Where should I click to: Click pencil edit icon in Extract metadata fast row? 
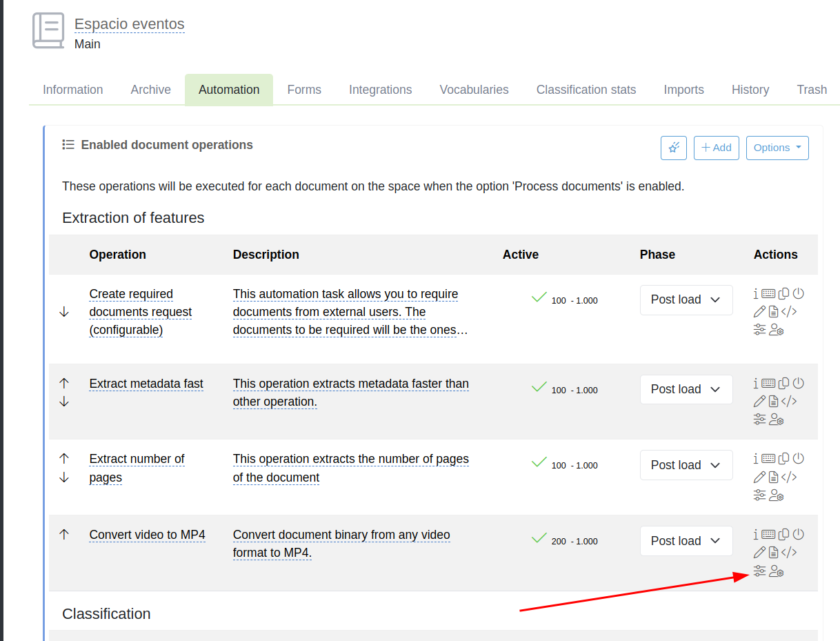[x=759, y=401]
